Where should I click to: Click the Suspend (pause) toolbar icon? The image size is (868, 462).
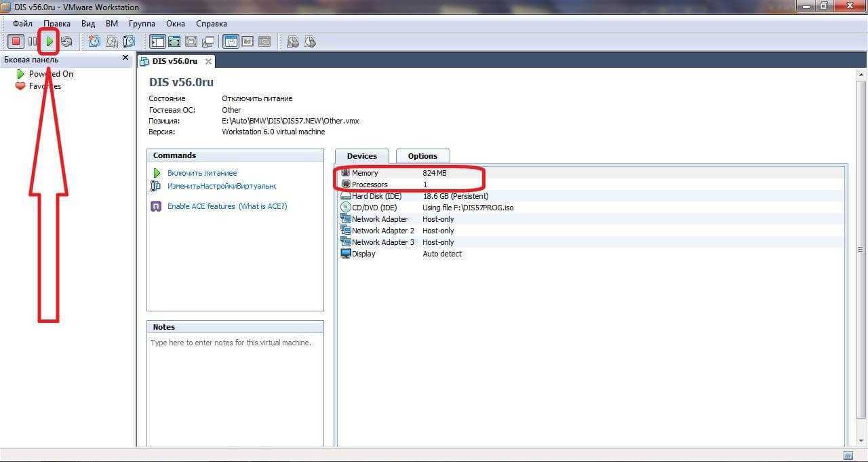pyautogui.click(x=33, y=42)
